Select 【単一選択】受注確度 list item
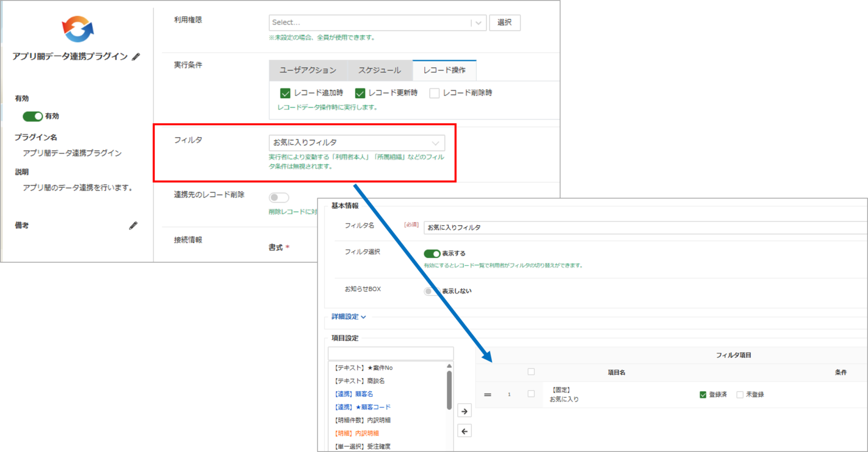Image resolution: width=868 pixels, height=452 pixels. (x=362, y=446)
